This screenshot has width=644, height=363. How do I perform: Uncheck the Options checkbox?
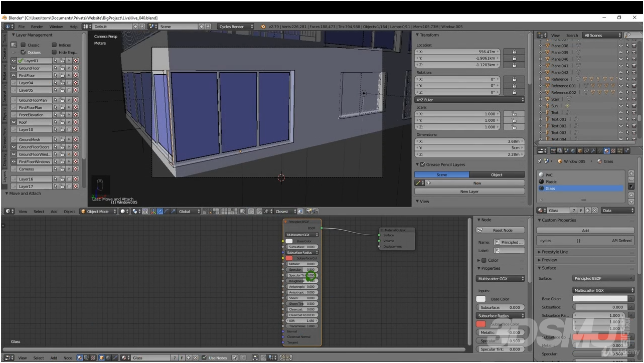click(x=23, y=52)
